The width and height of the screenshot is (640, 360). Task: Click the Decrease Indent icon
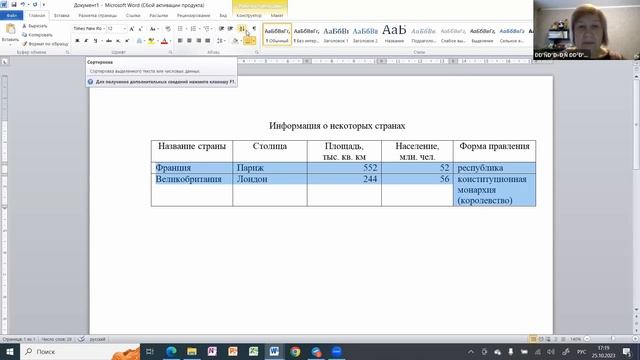221,29
